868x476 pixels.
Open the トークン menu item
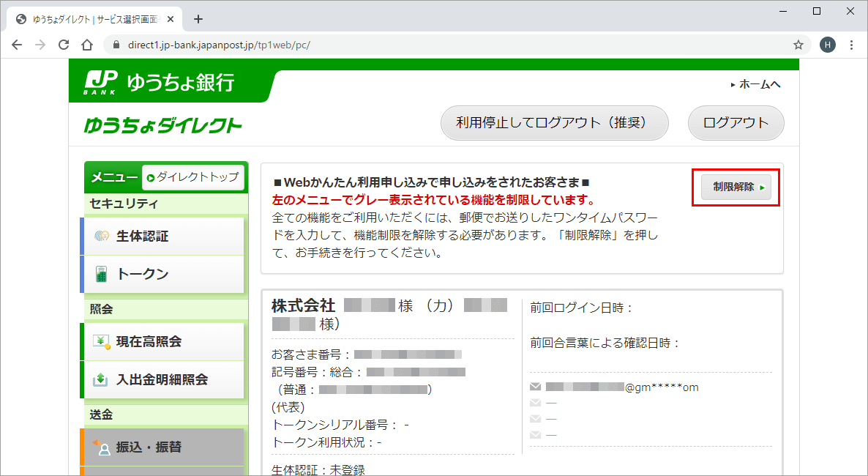pyautogui.click(x=162, y=275)
